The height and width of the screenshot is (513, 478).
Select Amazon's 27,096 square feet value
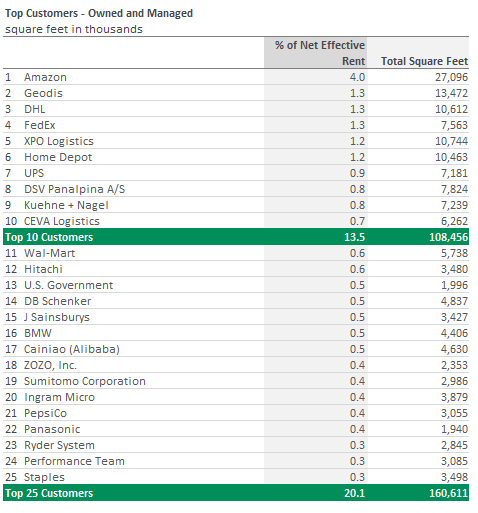(x=451, y=77)
